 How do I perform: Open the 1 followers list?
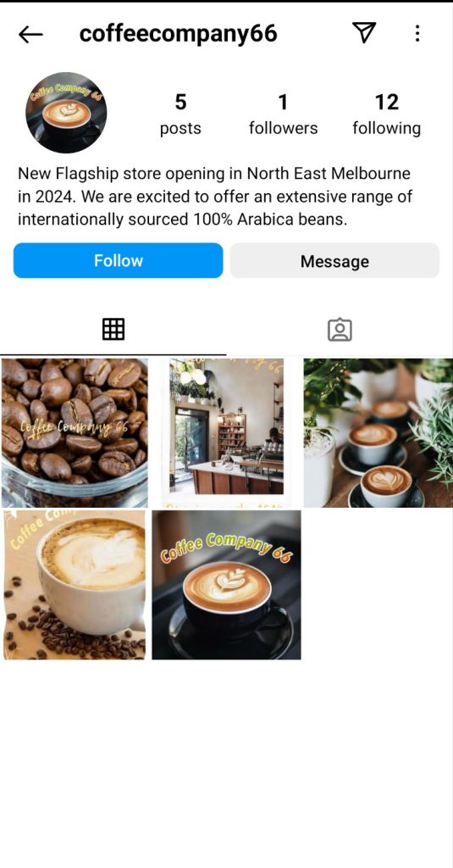pos(283,114)
